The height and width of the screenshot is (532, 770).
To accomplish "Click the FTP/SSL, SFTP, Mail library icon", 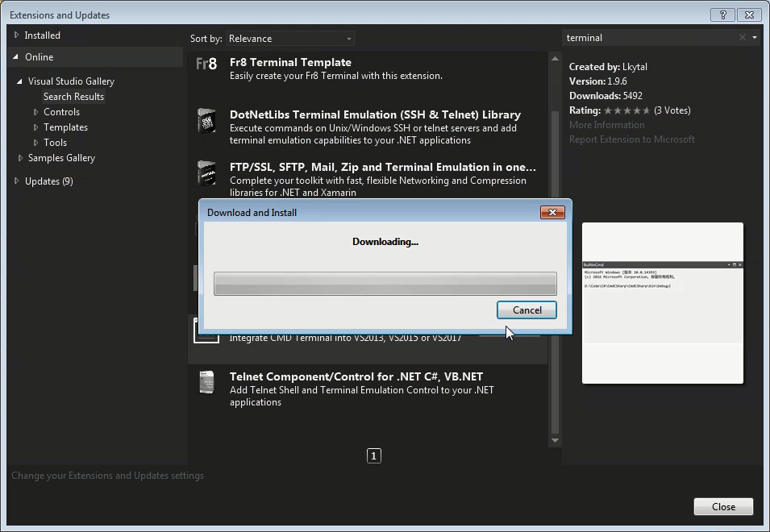I will (x=206, y=172).
